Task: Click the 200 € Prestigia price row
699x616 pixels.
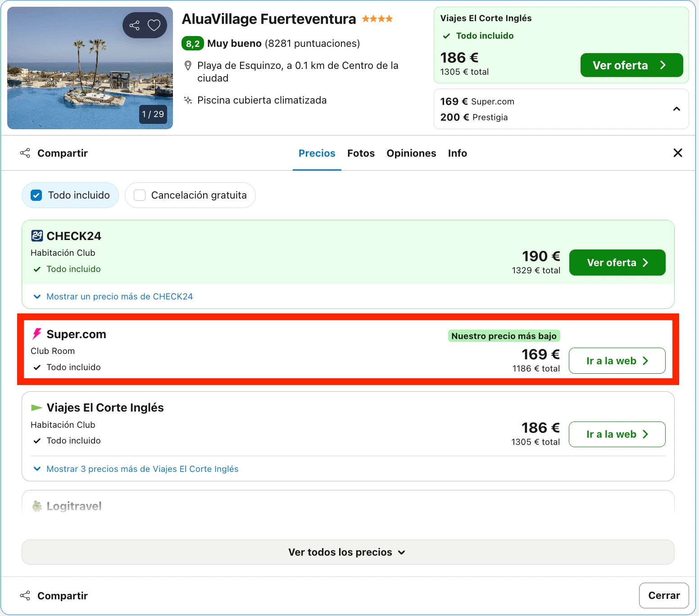Action: 474,117
